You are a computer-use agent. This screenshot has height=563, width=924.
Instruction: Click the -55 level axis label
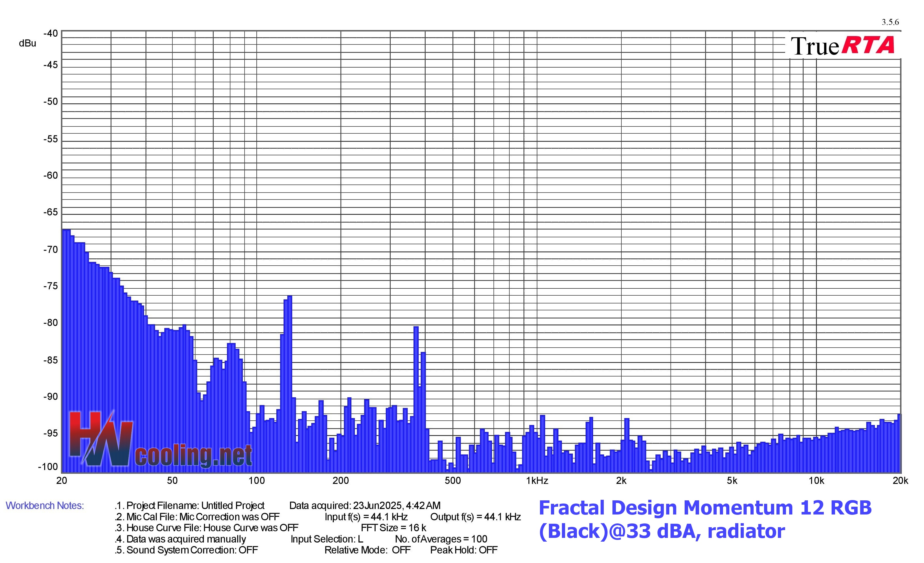[51, 139]
